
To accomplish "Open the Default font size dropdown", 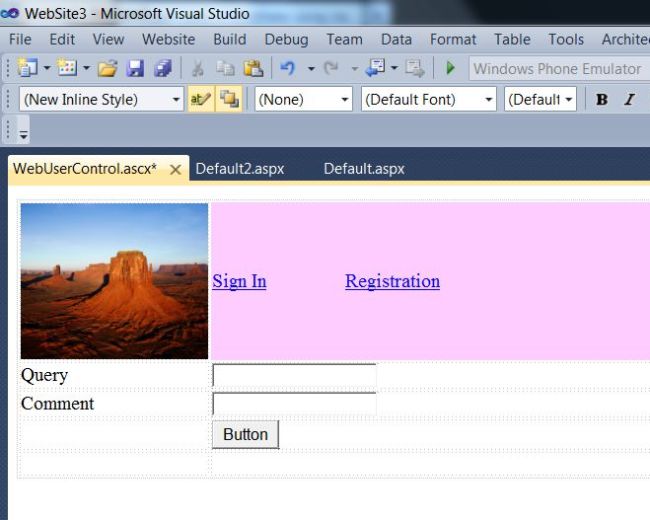I will click(540, 99).
